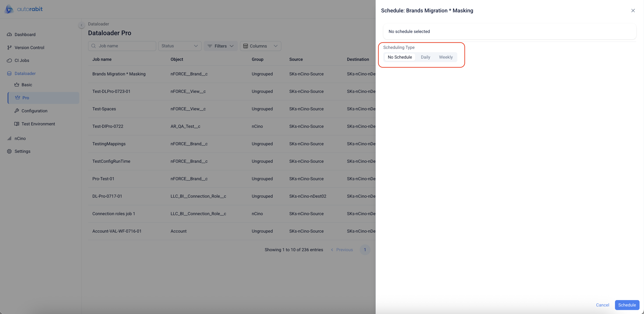The width and height of the screenshot is (644, 314).
Task: Click the Version Control branch icon
Action: pyautogui.click(x=9, y=47)
